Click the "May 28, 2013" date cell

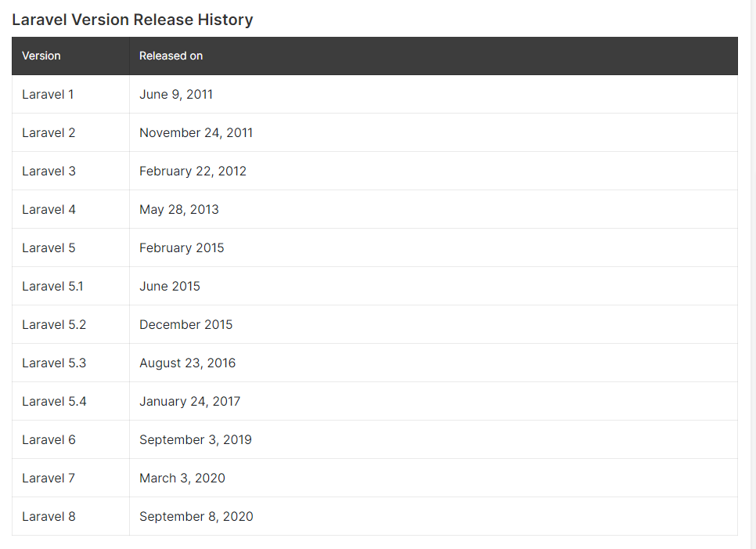tap(179, 209)
